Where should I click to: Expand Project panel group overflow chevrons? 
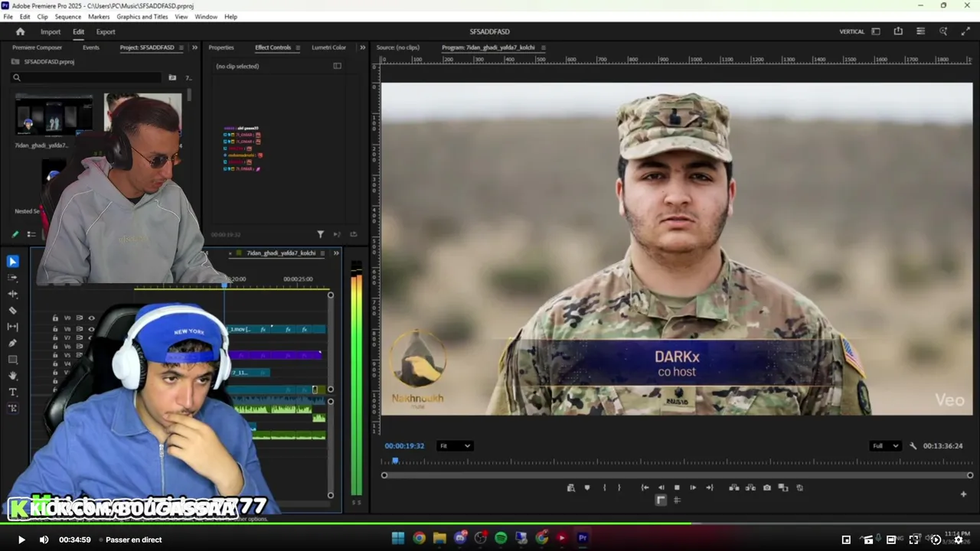pos(194,47)
